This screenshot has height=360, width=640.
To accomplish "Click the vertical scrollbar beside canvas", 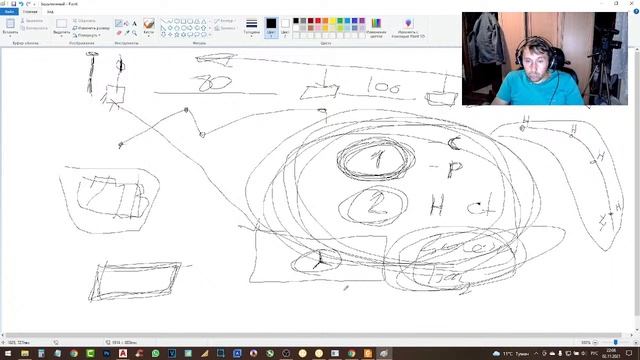I will (x=637, y=184).
